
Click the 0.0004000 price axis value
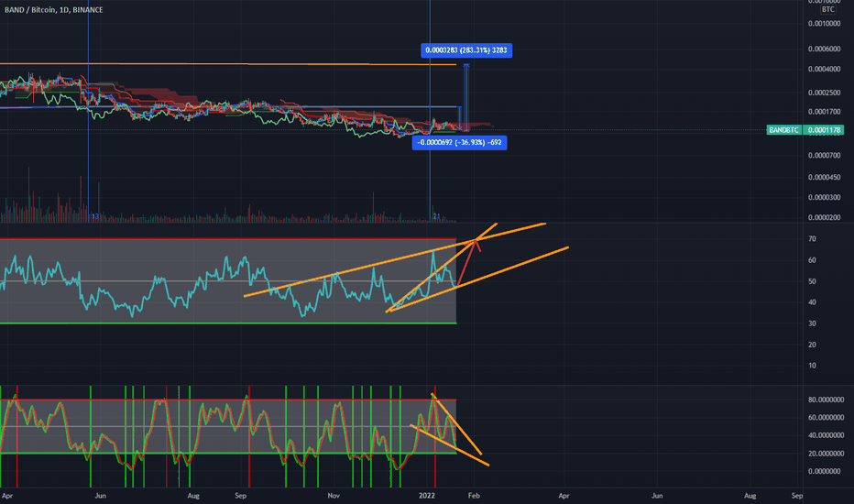824,70
